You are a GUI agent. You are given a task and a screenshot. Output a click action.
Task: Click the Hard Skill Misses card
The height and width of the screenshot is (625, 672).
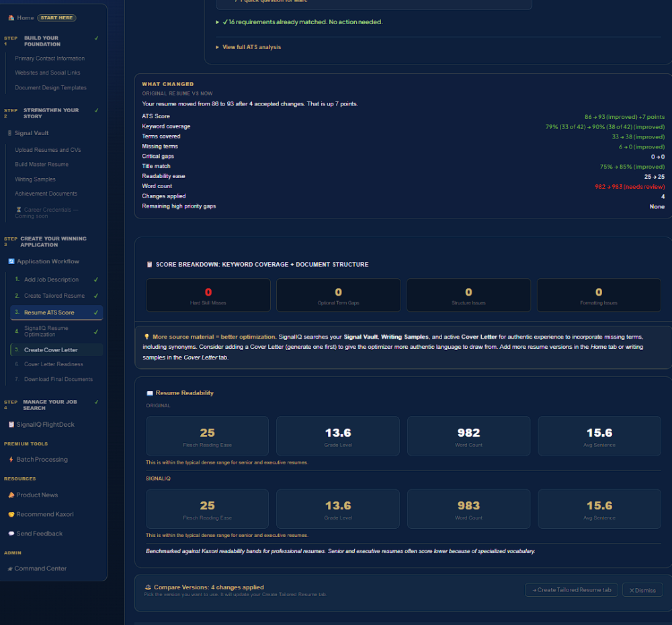[208, 295]
